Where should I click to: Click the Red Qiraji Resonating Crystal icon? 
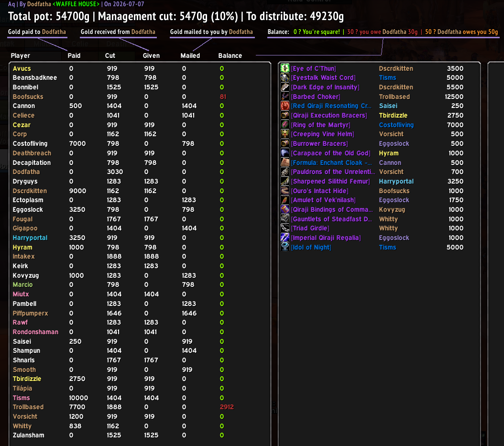[285, 106]
